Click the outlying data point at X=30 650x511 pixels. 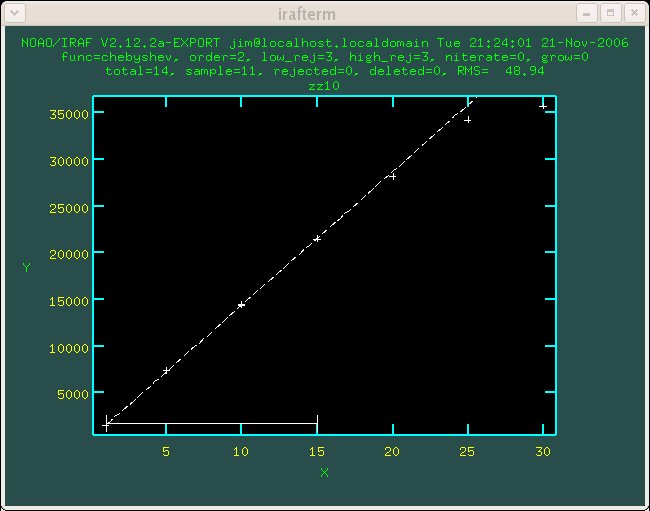(543, 106)
